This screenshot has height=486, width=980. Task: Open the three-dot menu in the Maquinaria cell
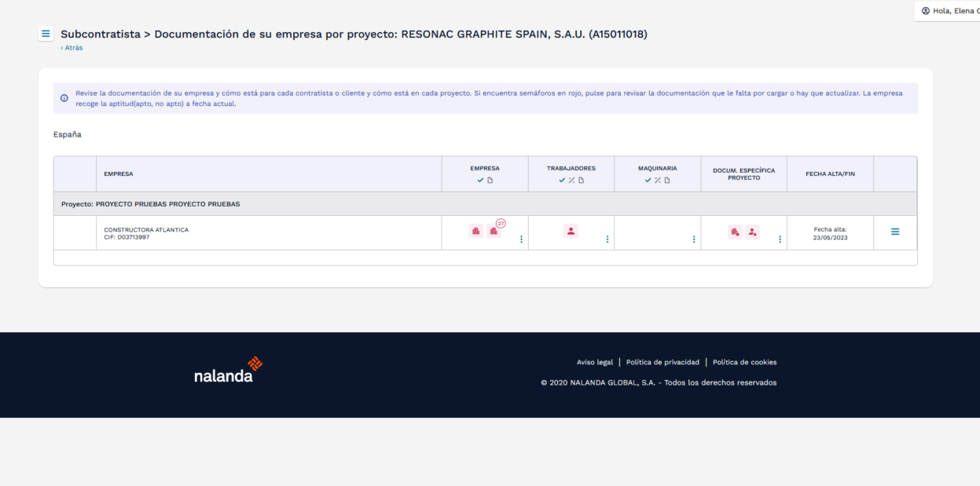(x=694, y=239)
